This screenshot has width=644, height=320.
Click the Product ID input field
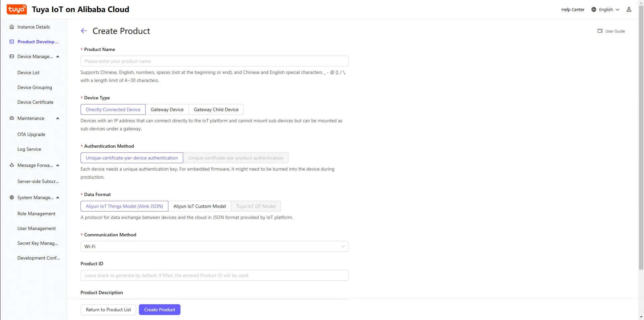point(215,275)
